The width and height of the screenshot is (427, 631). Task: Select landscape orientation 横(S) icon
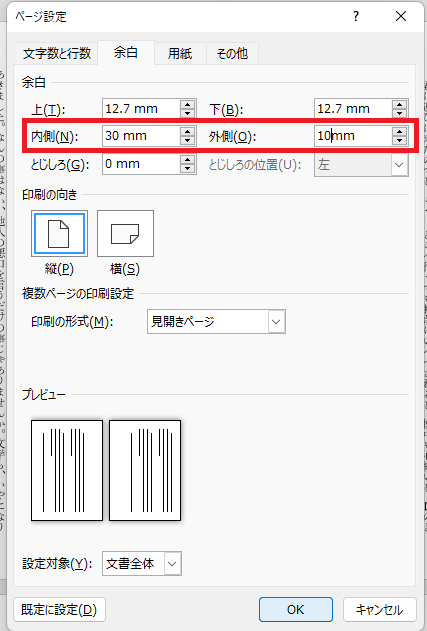125,233
